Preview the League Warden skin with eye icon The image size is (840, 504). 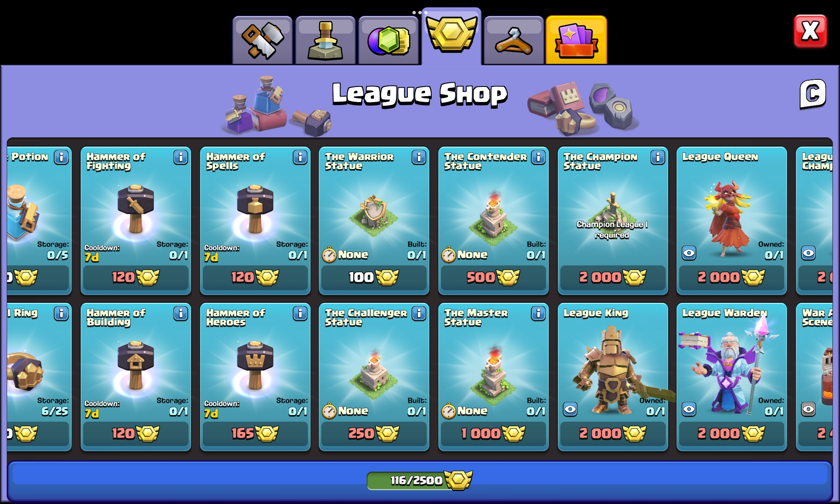coord(689,409)
